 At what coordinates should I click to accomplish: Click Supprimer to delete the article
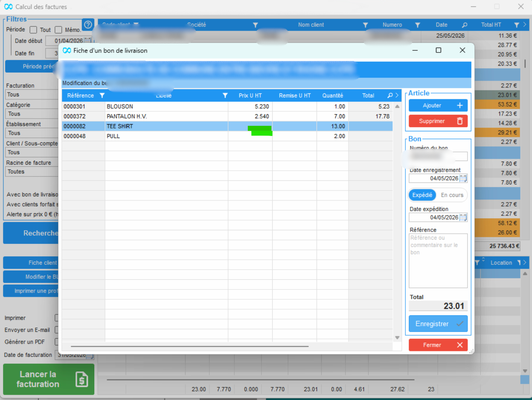[x=438, y=121]
